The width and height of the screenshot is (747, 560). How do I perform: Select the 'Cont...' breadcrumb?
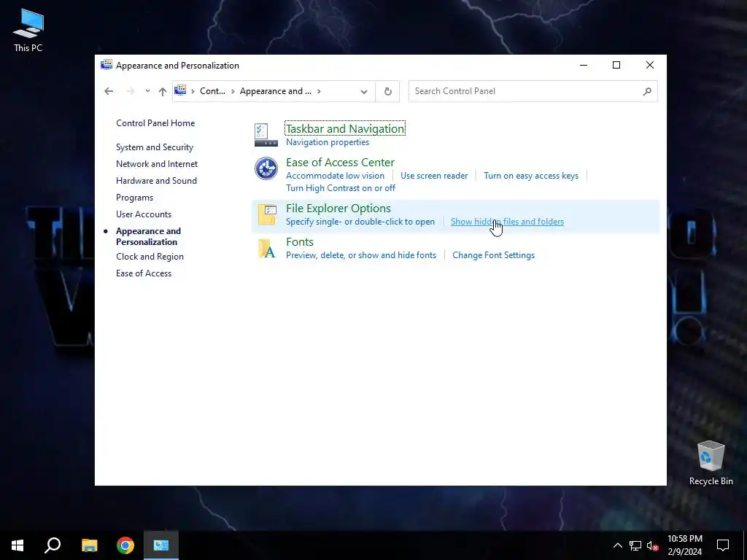(212, 91)
